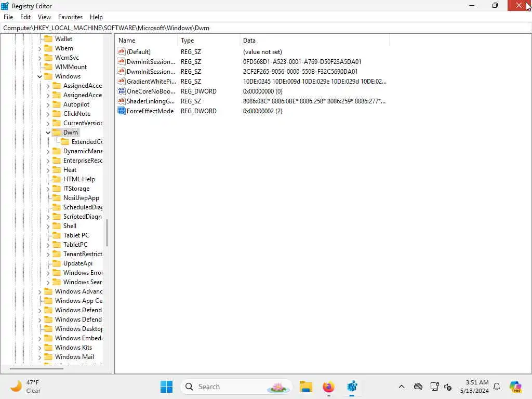Open the Favorites menu
This screenshot has width=532, height=399.
pos(70,17)
